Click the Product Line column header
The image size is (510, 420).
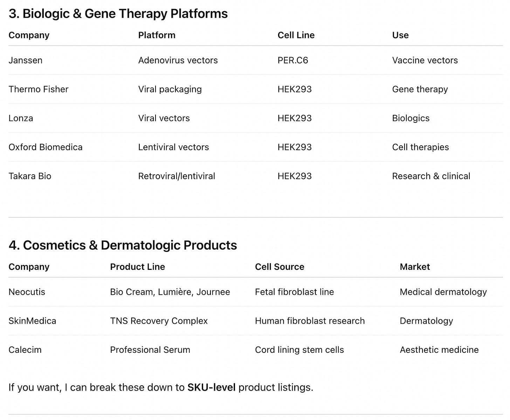coord(137,267)
